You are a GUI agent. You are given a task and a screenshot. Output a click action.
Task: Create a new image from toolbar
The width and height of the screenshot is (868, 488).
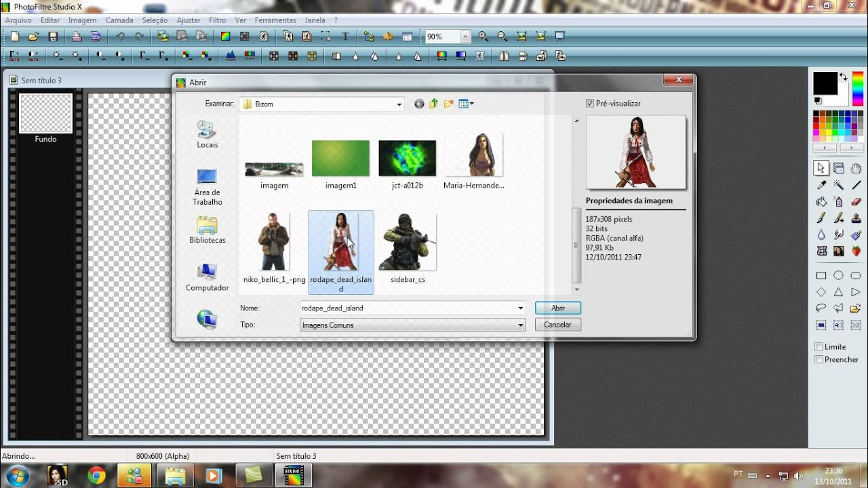coord(14,37)
